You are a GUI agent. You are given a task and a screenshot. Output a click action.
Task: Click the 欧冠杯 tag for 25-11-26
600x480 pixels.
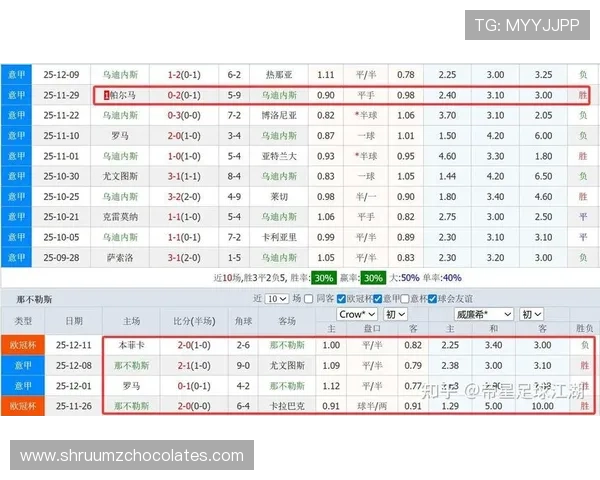pos(23,406)
